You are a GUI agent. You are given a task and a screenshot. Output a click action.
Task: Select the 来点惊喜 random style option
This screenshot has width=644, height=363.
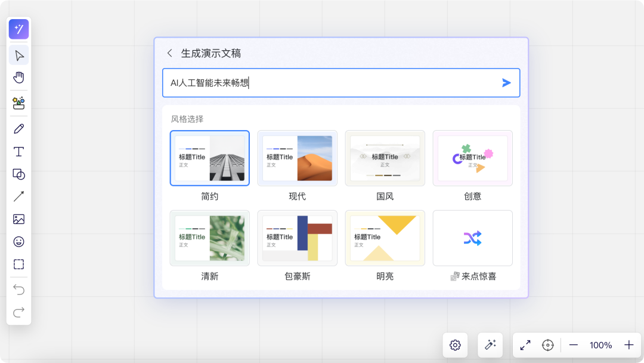pos(472,238)
